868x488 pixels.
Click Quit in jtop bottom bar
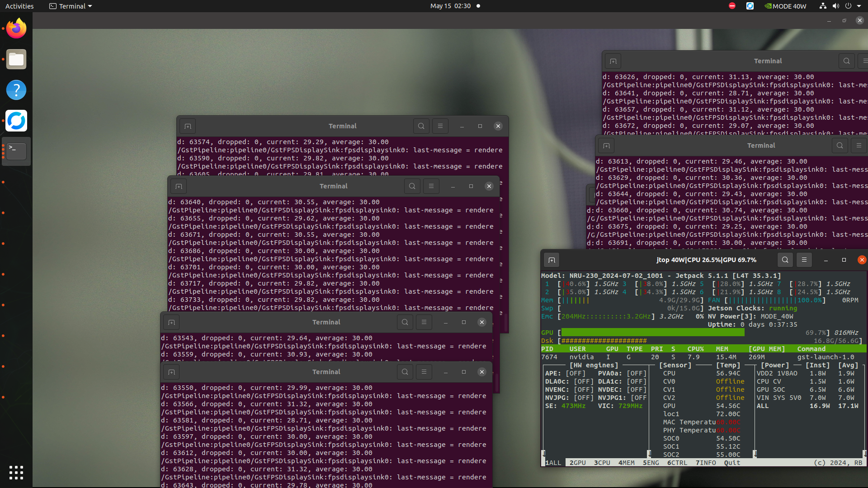coord(732,463)
